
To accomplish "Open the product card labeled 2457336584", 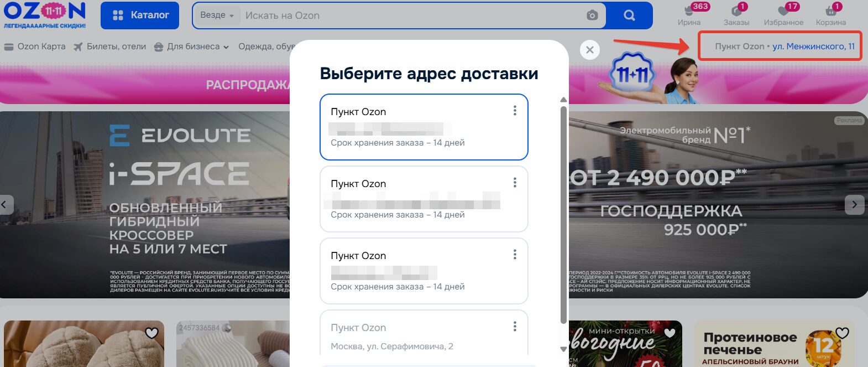I will tap(233, 344).
